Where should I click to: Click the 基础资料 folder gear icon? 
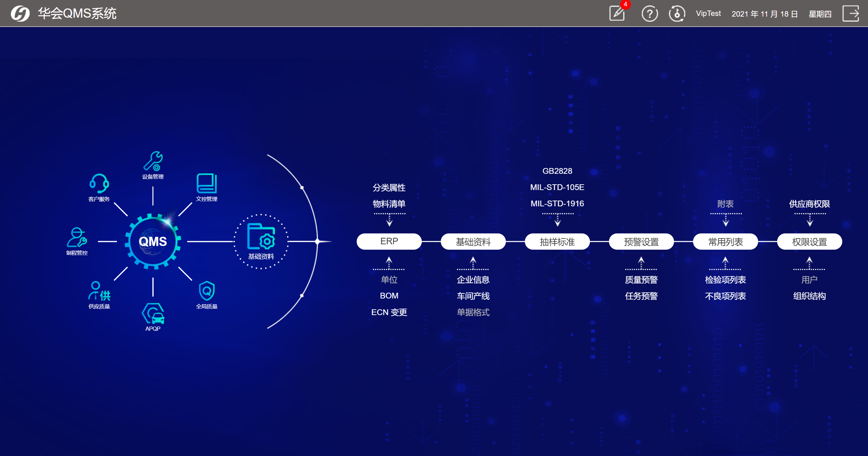click(x=261, y=237)
